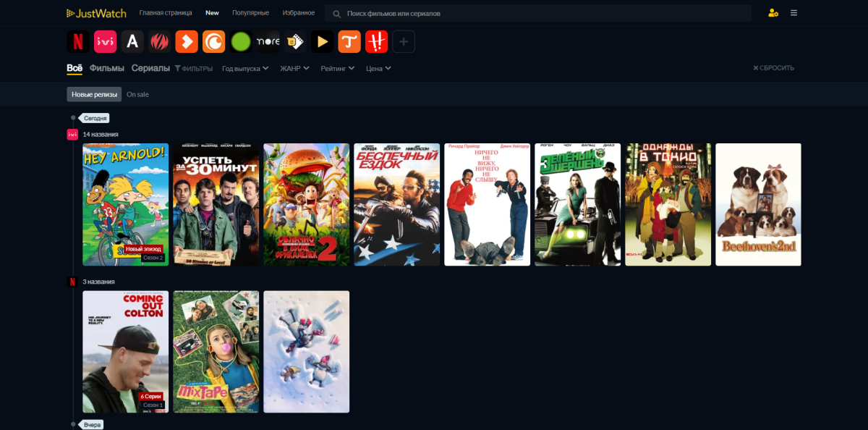This screenshot has height=430, width=868.
Task: Expand the Цена dropdown
Action: pyautogui.click(x=378, y=69)
